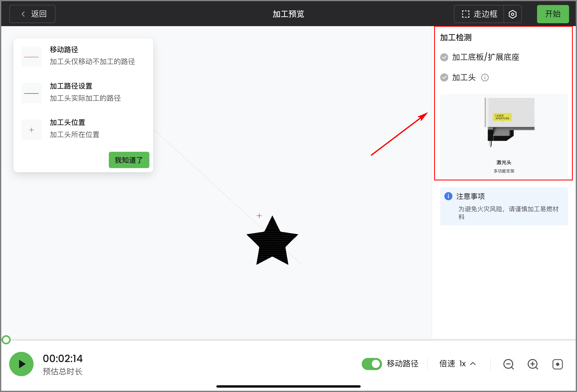The height and width of the screenshot is (392, 577).
Task: Click the 走边框 framing button
Action: [x=479, y=14]
